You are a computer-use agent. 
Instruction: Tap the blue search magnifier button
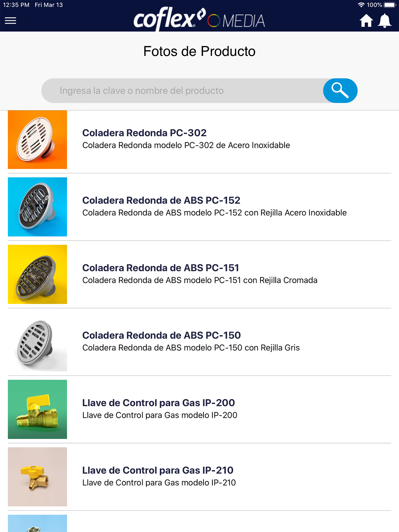tap(340, 91)
